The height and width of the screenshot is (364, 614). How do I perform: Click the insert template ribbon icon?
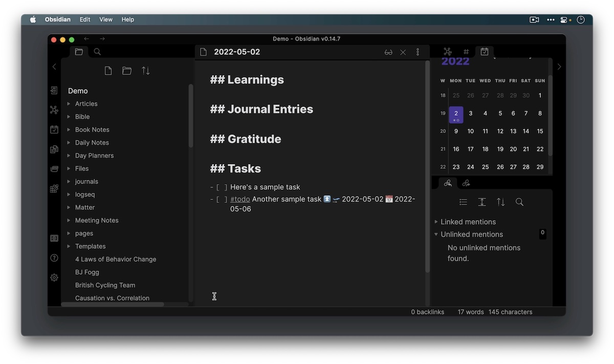pos(54,149)
